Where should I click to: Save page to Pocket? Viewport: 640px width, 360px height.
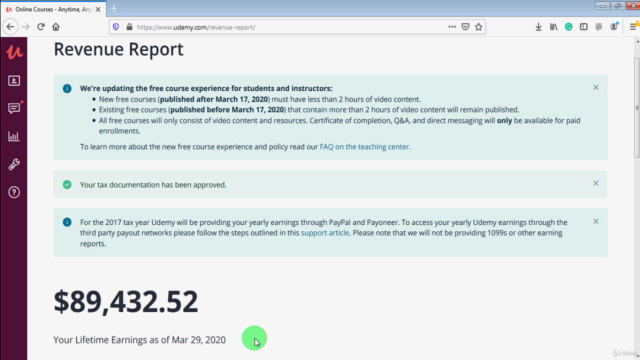(x=465, y=27)
